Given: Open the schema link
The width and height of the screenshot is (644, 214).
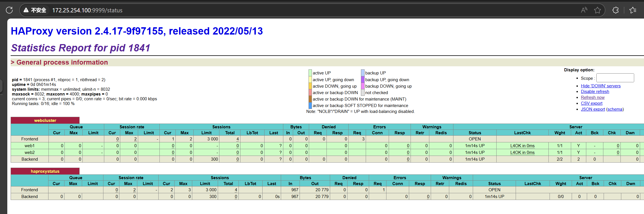Looking at the screenshot, I should pos(614,109).
